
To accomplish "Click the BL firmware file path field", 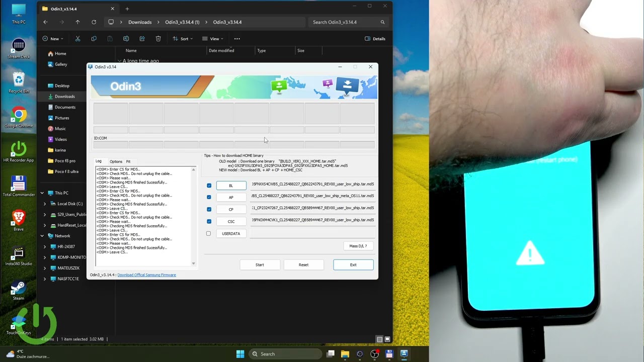I will pos(313,184).
